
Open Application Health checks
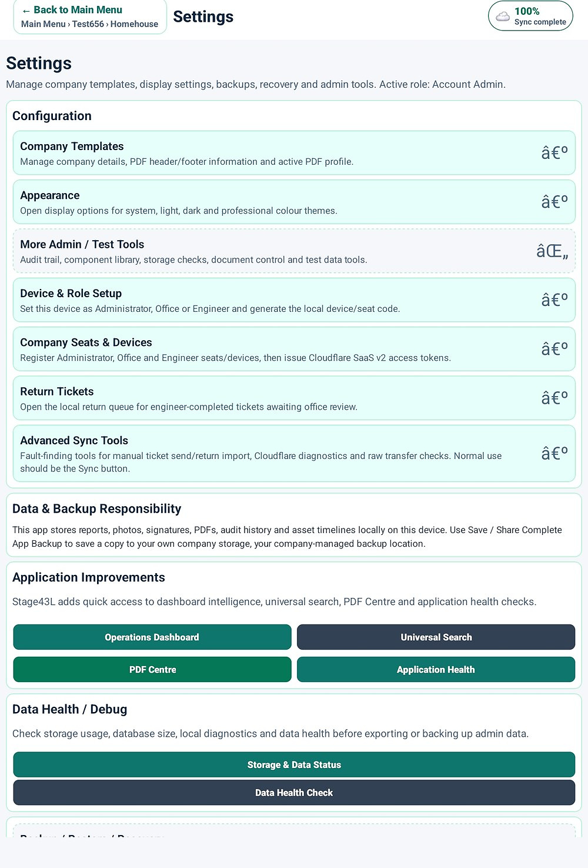(436, 670)
